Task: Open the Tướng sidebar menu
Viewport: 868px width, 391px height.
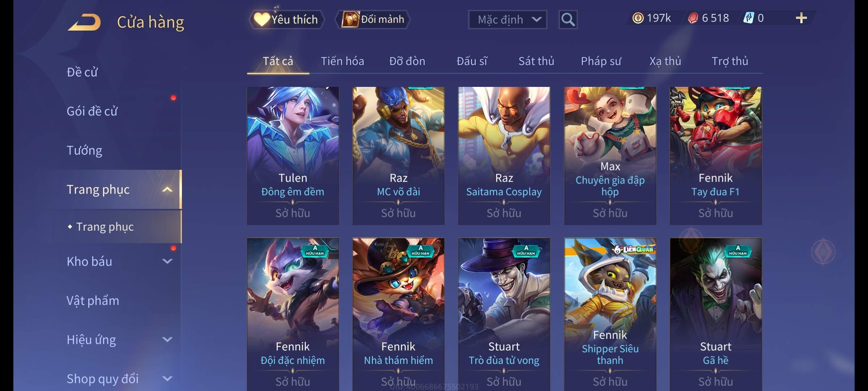Action: point(84,150)
